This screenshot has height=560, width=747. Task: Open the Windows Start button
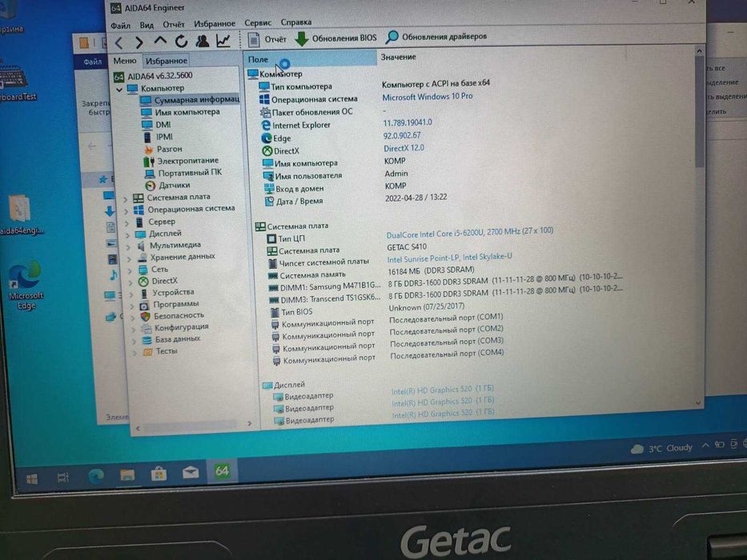click(32, 478)
